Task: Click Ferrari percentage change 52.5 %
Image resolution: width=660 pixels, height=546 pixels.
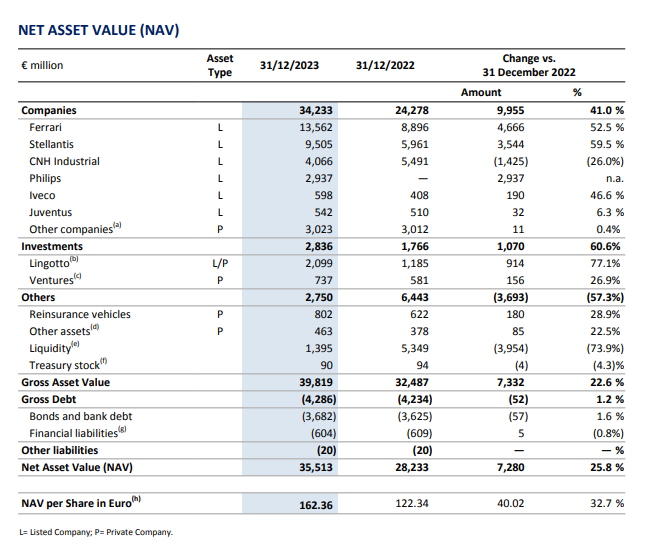Action: click(x=607, y=128)
